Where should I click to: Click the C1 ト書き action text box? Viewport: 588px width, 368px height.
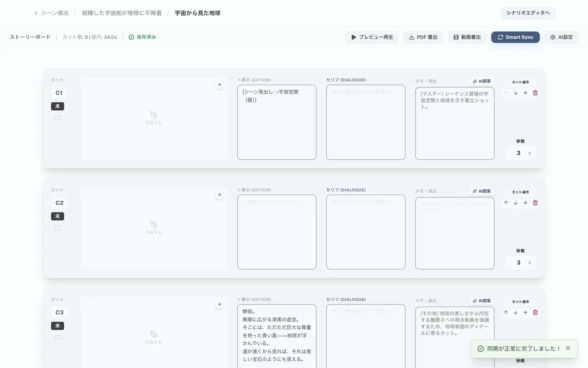coord(277,122)
